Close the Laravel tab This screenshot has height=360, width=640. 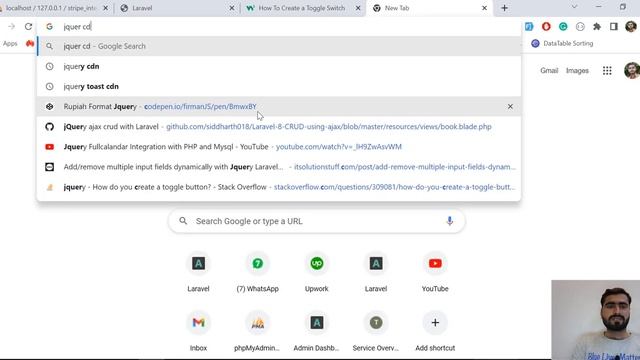[x=232, y=8]
